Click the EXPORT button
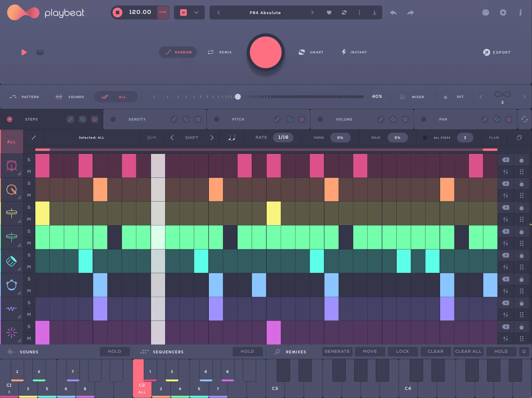The height and width of the screenshot is (398, 532). [497, 52]
